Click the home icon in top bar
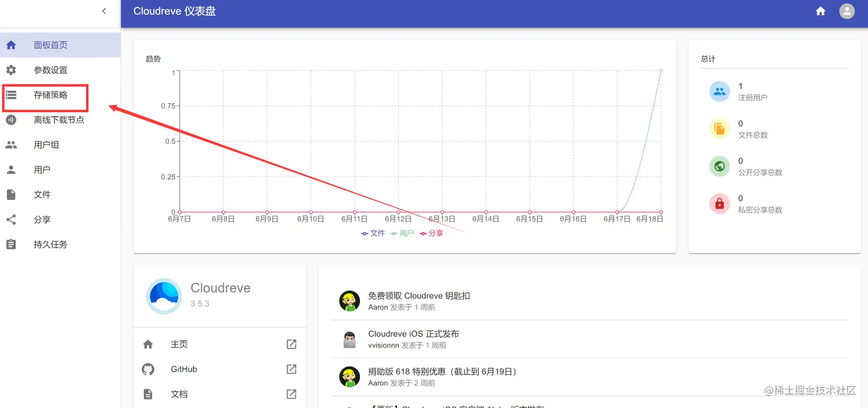The image size is (868, 408). click(x=820, y=11)
